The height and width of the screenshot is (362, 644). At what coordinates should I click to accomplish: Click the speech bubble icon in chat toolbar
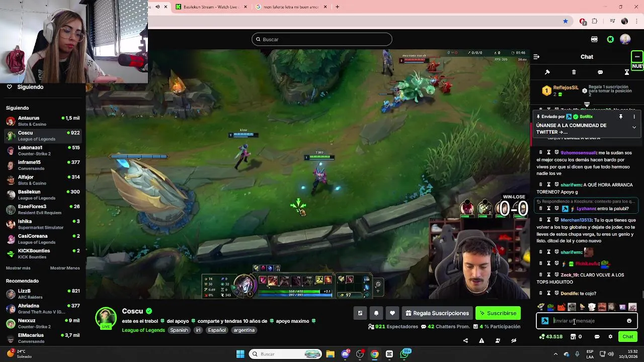pos(600,72)
